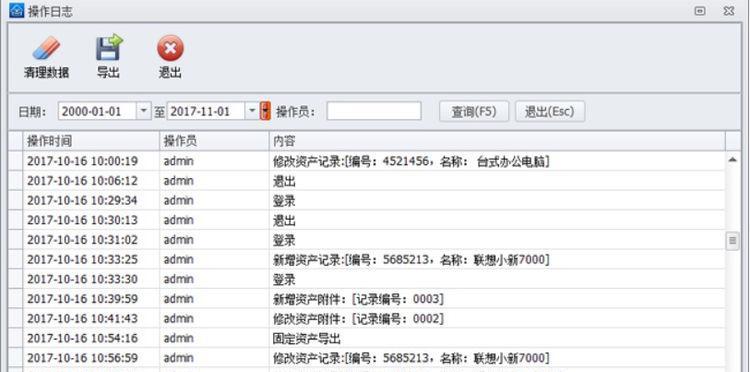750x372 pixels.
Task: Click the 查询(F5) button
Action: click(x=474, y=111)
